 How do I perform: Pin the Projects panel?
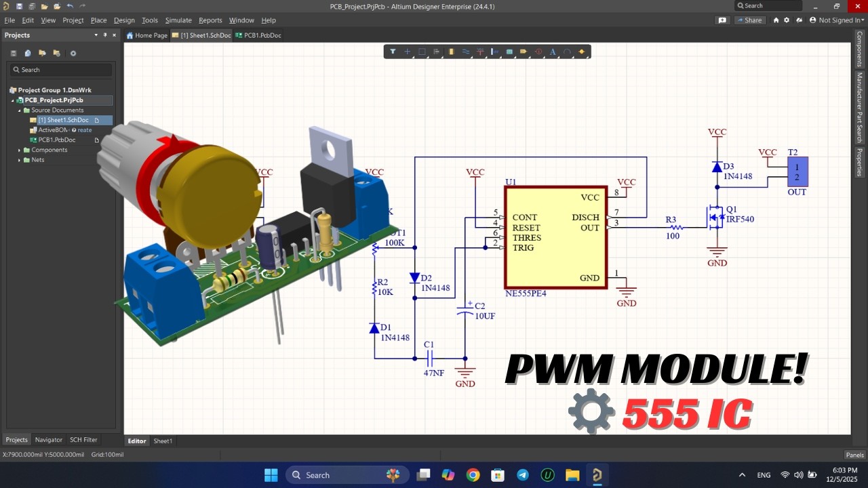coord(105,35)
